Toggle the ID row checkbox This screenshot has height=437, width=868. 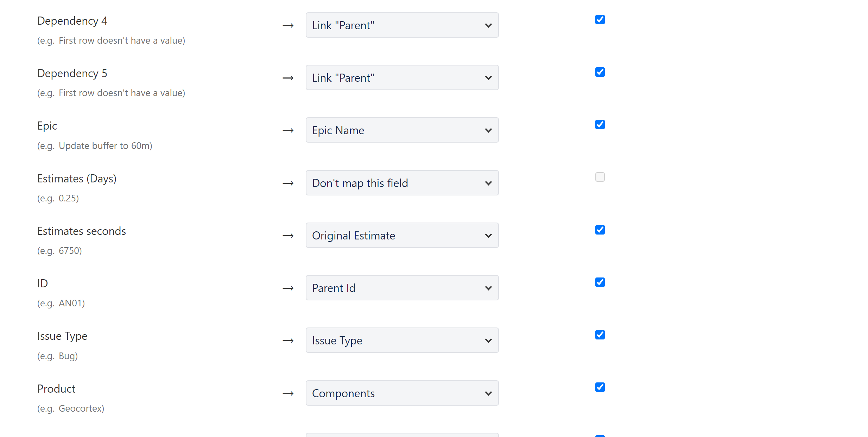[600, 282]
